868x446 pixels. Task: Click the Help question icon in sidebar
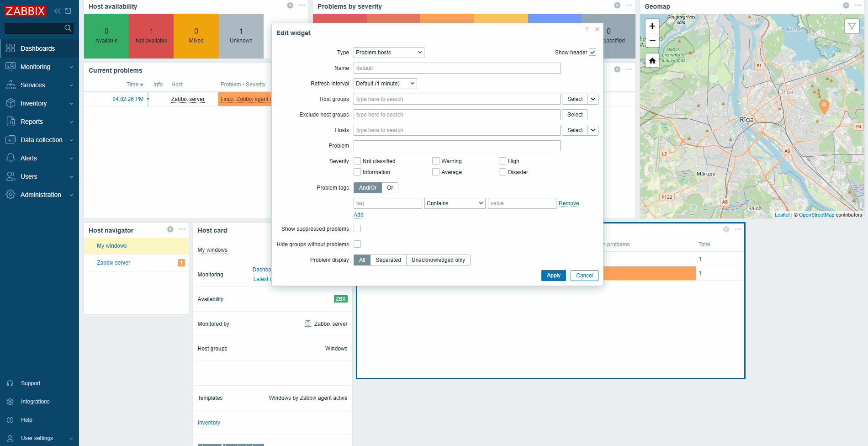10,420
